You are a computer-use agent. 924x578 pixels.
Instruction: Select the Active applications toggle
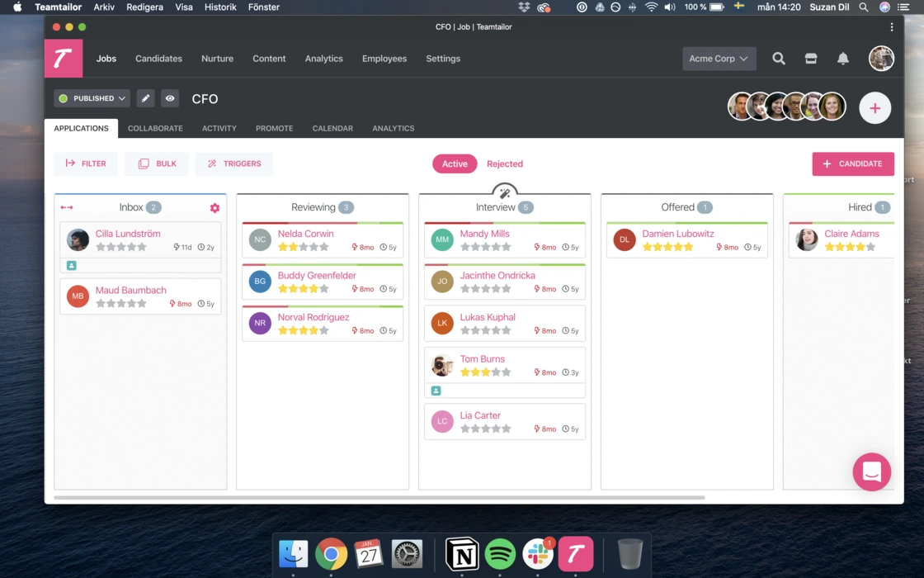[x=455, y=164]
